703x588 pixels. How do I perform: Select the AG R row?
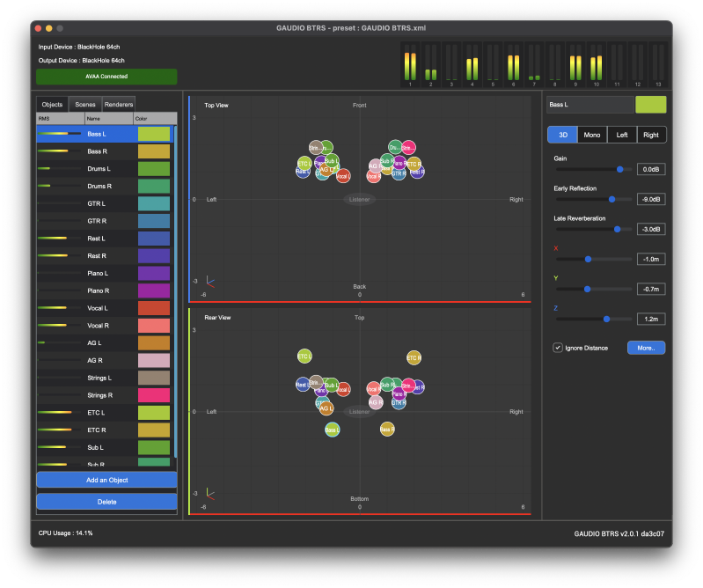[x=105, y=360]
